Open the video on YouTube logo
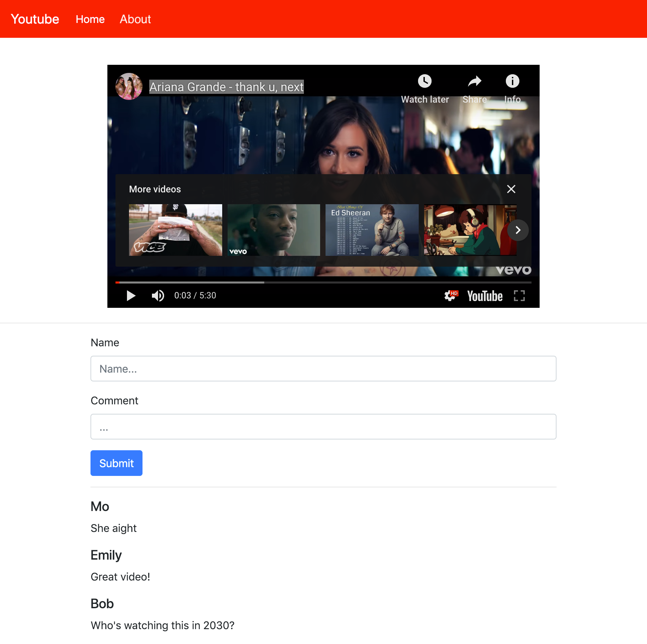 pyautogui.click(x=485, y=296)
